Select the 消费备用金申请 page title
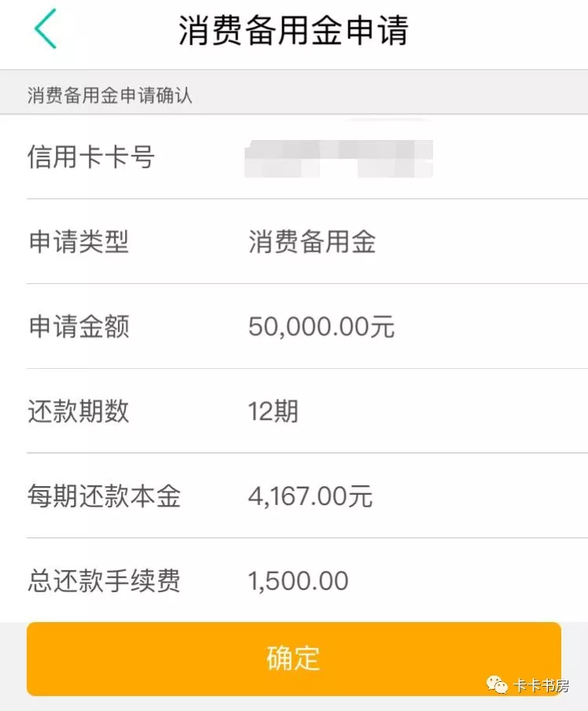588x711 pixels. [x=293, y=31]
